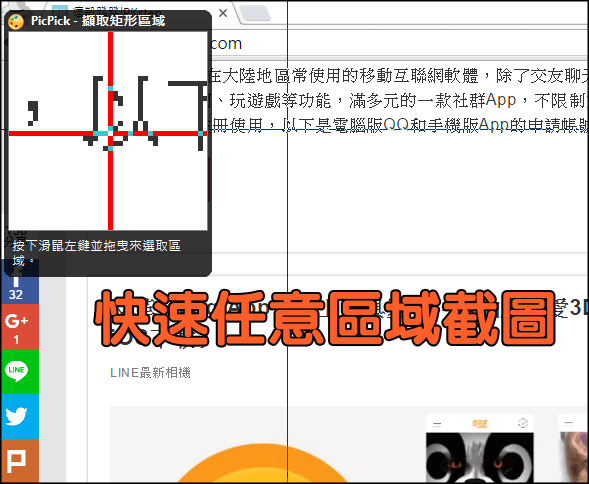The image size is (589, 484).
Task: Close the current browser tab
Action: pyautogui.click(x=223, y=13)
